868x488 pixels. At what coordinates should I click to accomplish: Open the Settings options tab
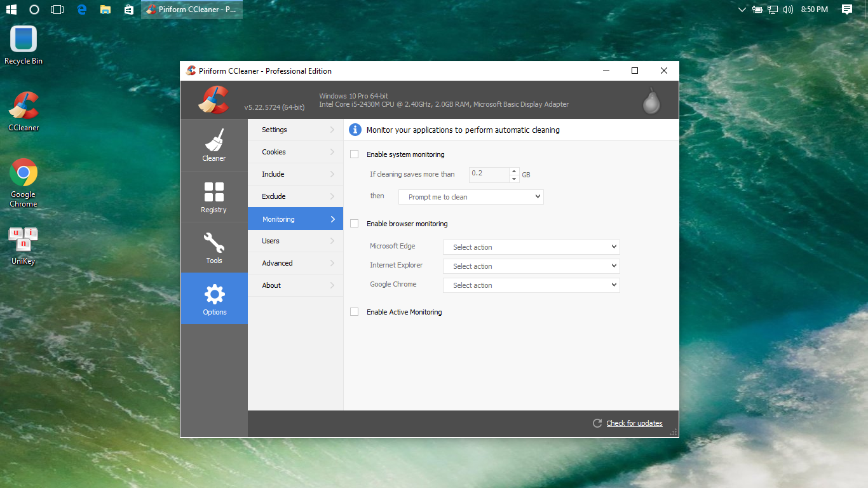(295, 130)
